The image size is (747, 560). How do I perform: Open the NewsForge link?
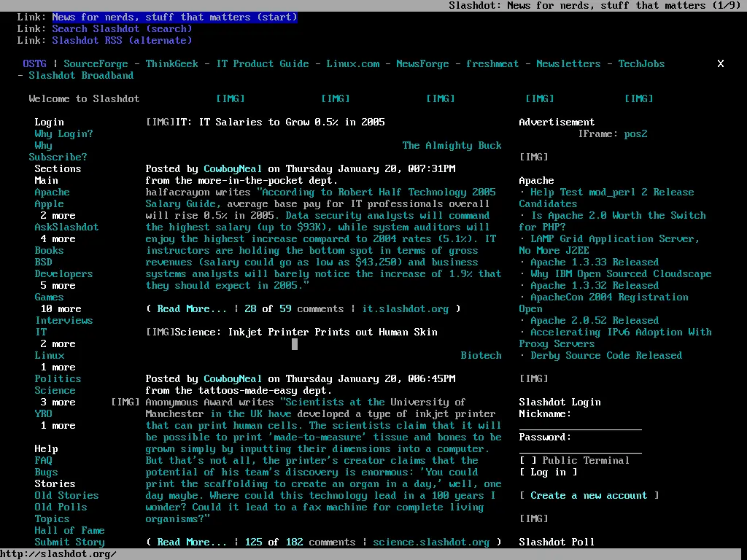pyautogui.click(x=422, y=64)
